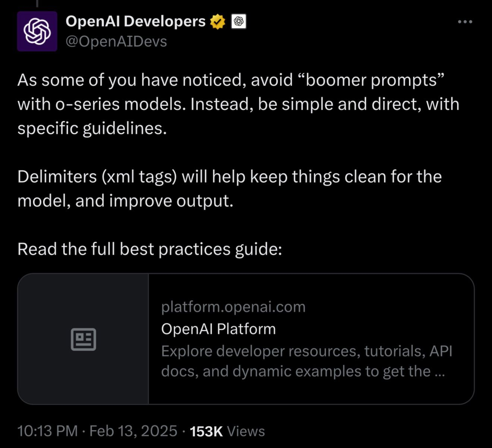The height and width of the screenshot is (448, 492).
Task: Open the OpenAI Platform card title
Action: [218, 329]
